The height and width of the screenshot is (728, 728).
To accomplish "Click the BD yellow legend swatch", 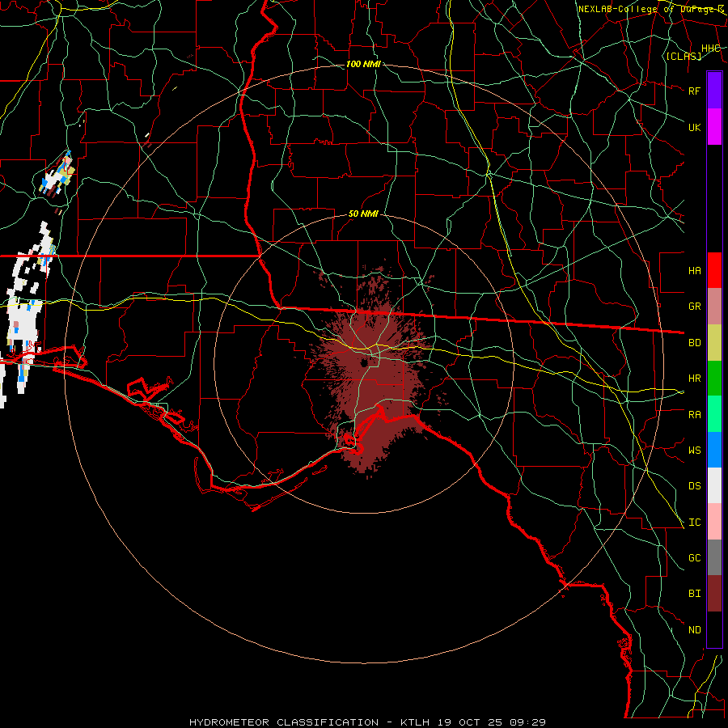I will [714, 343].
